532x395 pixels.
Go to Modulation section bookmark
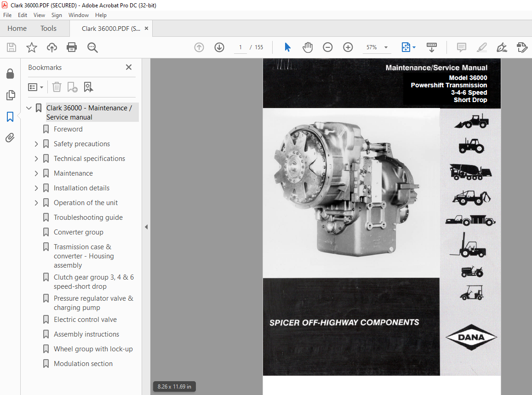pyautogui.click(x=83, y=363)
